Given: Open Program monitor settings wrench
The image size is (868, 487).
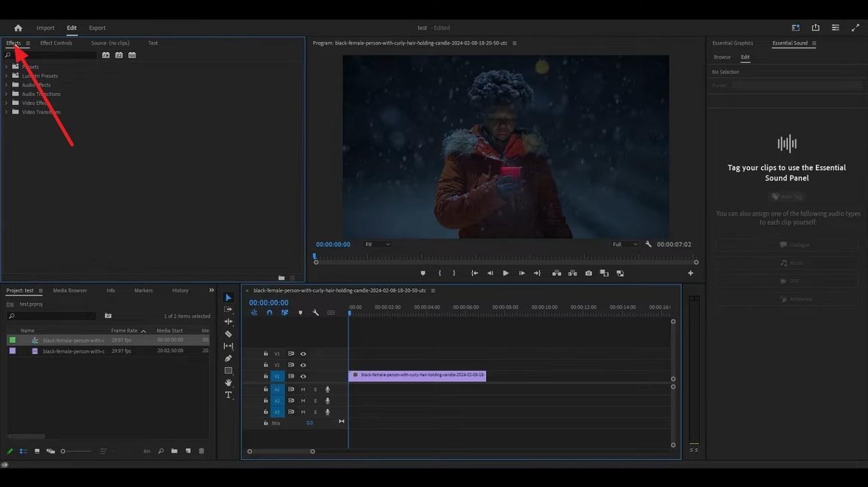Looking at the screenshot, I should tap(648, 244).
